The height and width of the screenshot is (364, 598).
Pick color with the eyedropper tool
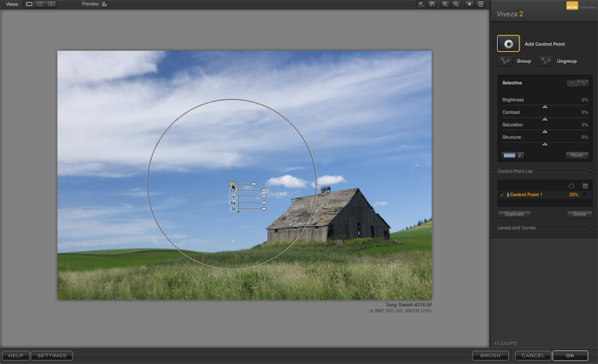coord(520,155)
